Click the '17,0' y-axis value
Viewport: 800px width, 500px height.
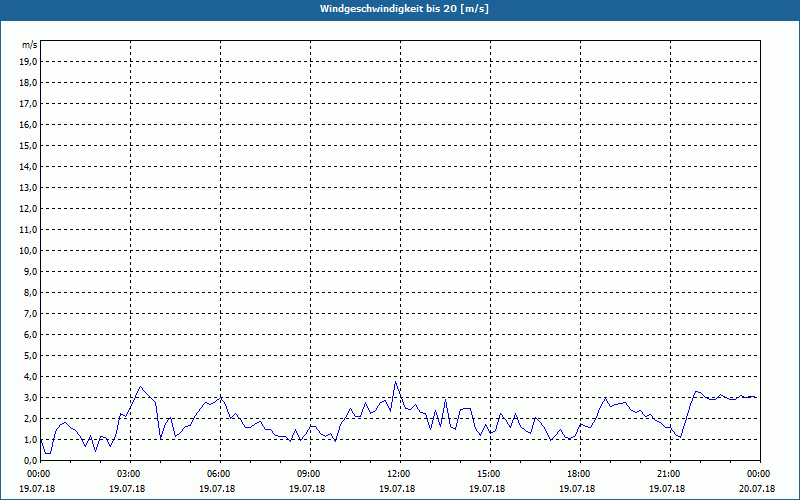point(28,104)
